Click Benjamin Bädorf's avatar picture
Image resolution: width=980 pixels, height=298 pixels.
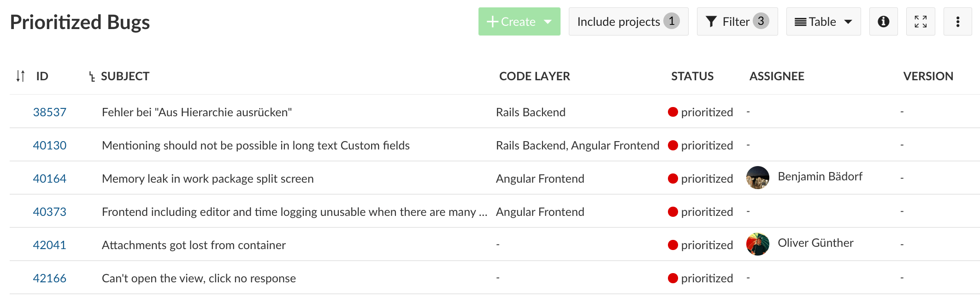[758, 178]
